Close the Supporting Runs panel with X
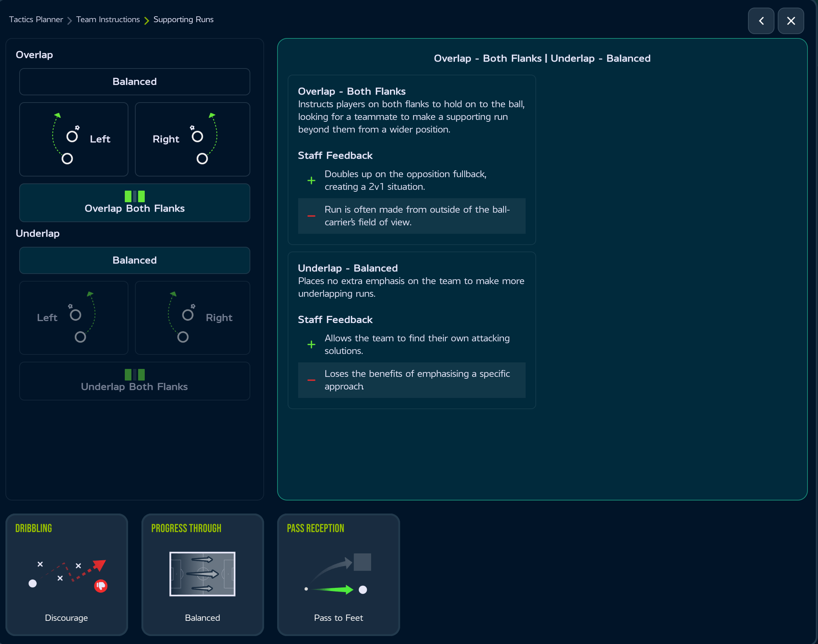 click(x=791, y=21)
